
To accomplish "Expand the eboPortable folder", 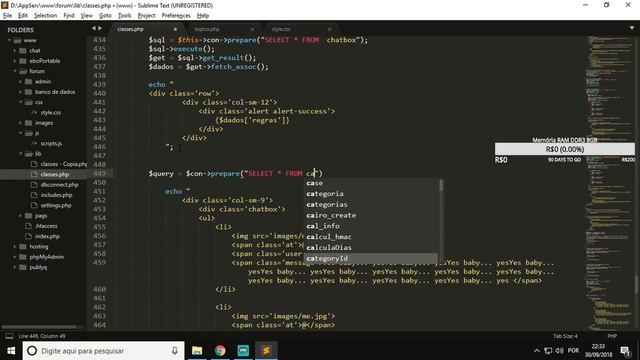I will tap(15, 61).
